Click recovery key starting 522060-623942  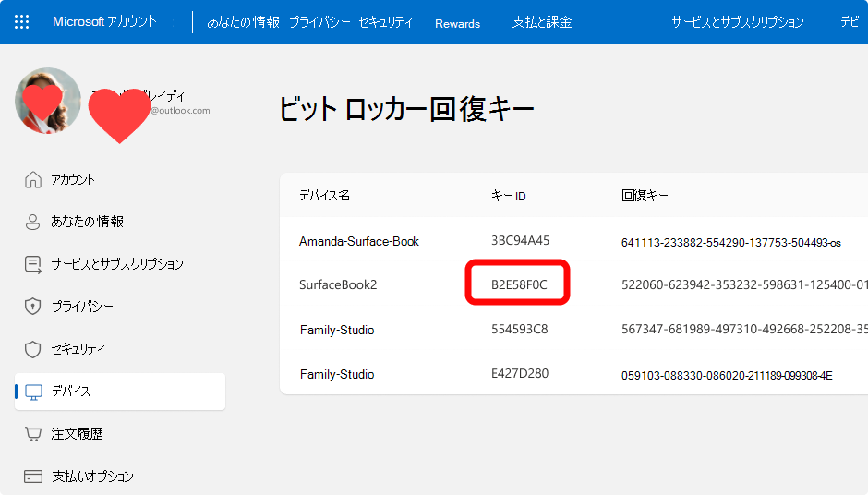(744, 284)
